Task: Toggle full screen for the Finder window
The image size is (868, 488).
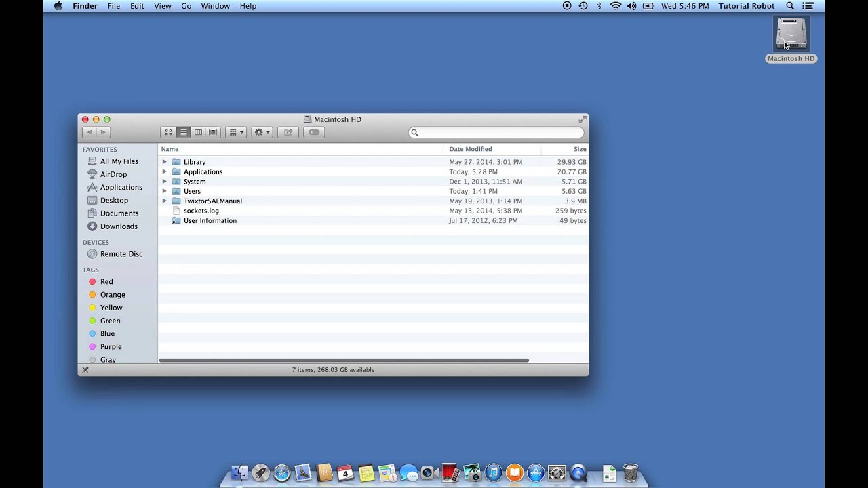Action: pyautogui.click(x=582, y=119)
